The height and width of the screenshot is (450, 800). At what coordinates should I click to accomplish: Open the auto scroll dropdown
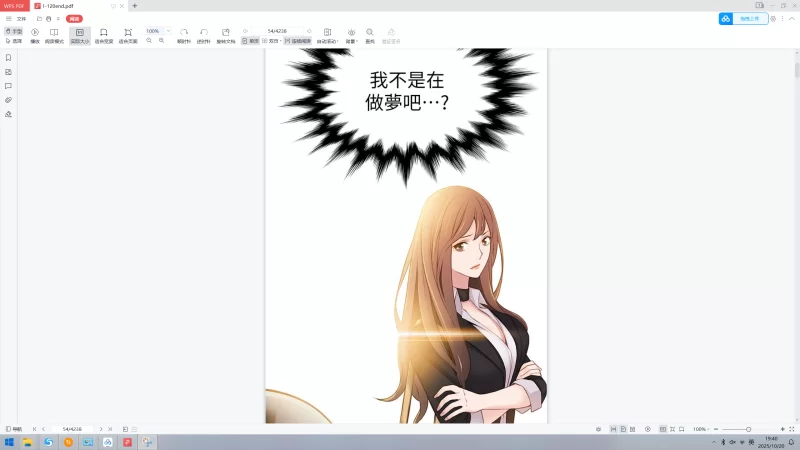pyautogui.click(x=328, y=36)
